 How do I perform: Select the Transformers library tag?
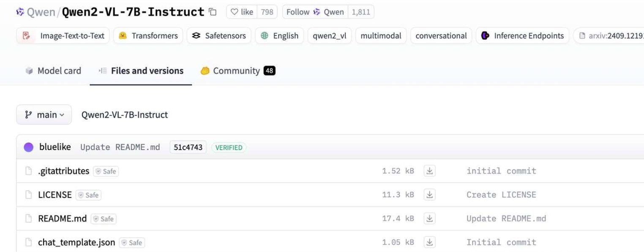point(148,36)
